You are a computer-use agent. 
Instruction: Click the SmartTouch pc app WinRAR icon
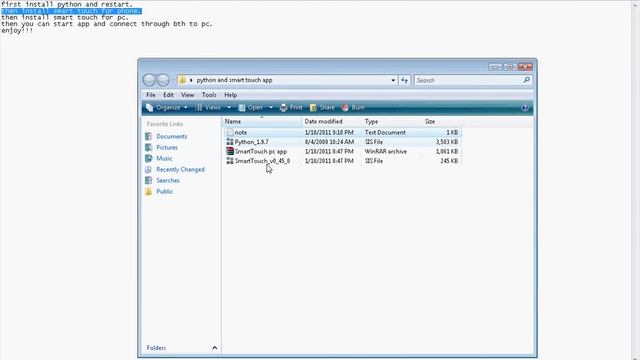tap(230, 151)
